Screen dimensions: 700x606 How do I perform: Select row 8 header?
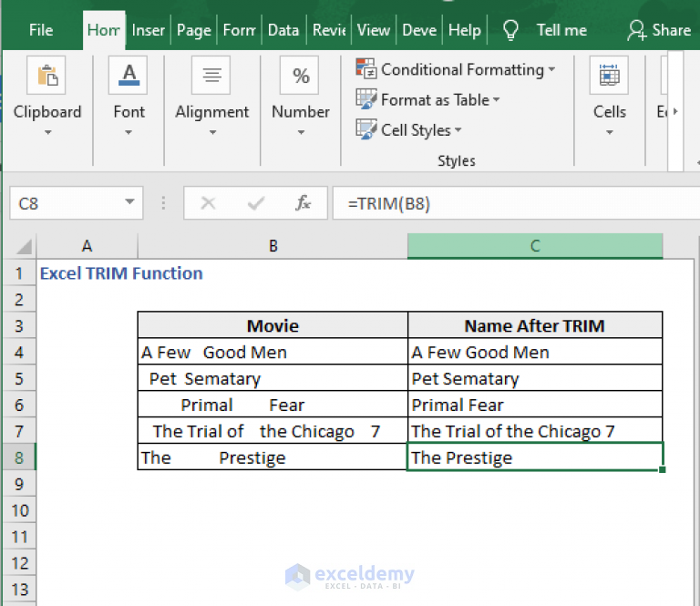(19, 457)
